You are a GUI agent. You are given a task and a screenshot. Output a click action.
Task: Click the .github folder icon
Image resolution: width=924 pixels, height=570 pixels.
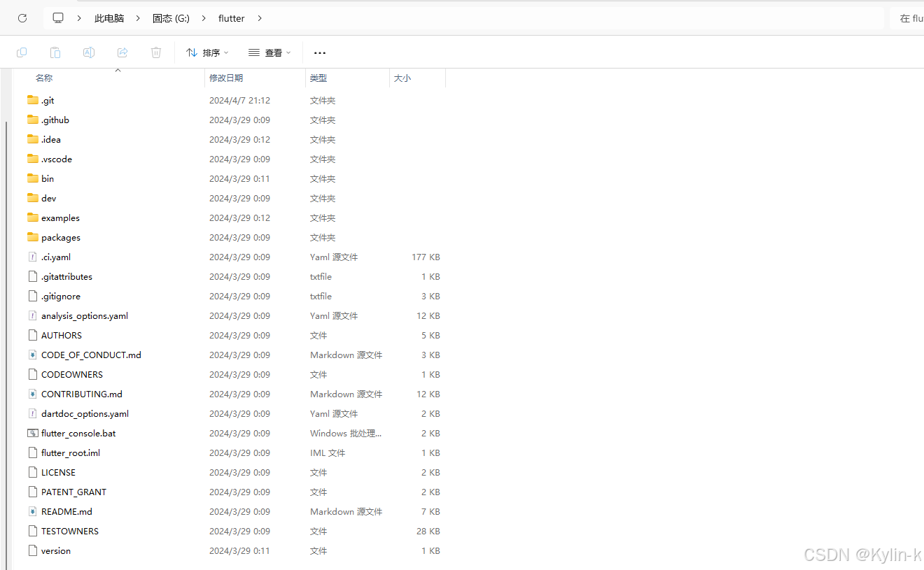(33, 120)
